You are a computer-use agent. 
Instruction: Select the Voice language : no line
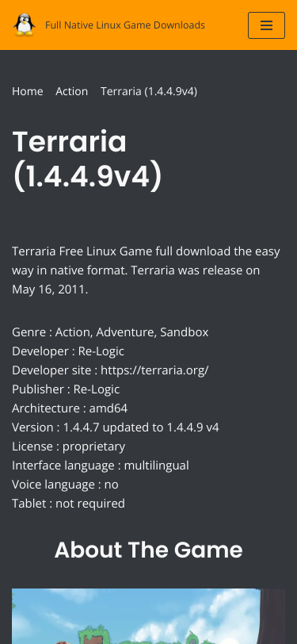tap(65, 485)
